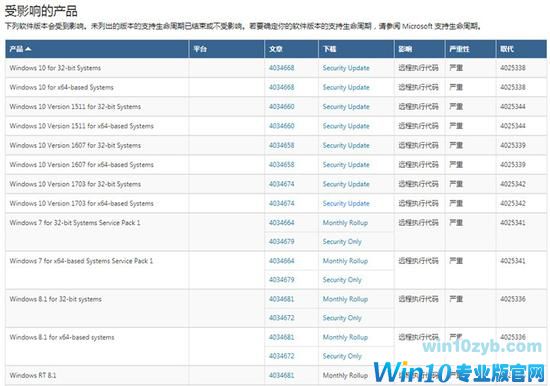Image resolution: width=550 pixels, height=386 pixels.
Task: Select 'Windows 7 for x64-based Systems Service Pack 1'
Action: [x=81, y=261]
